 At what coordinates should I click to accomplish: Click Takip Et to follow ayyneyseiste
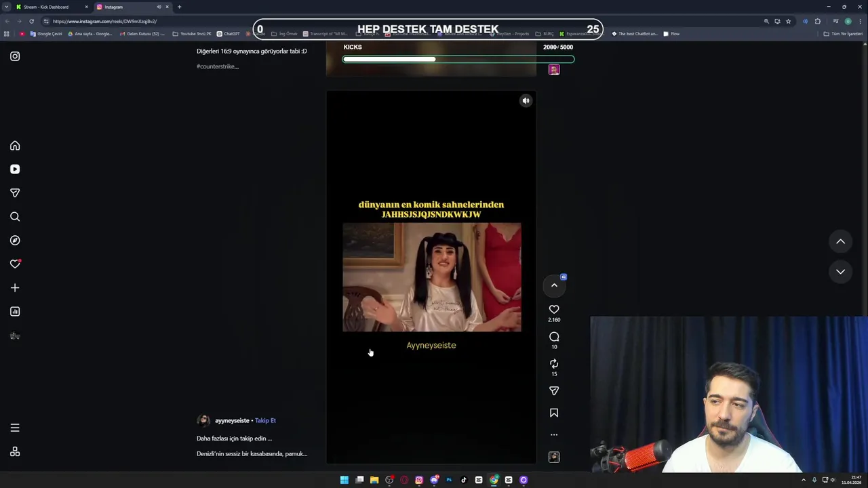(265, 421)
